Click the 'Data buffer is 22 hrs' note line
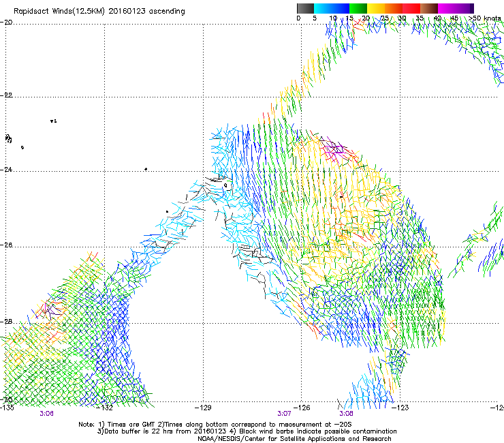The width and height of the screenshot is (504, 443). tap(247, 431)
